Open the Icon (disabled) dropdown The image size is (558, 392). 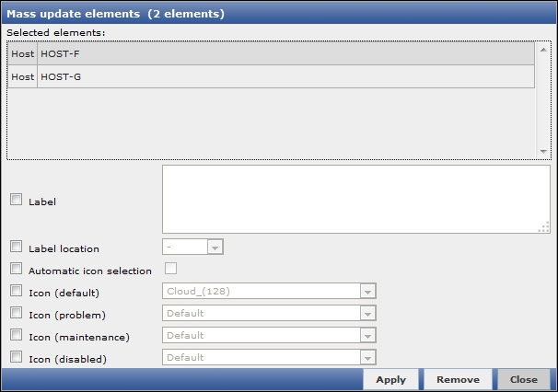pyautogui.click(x=270, y=358)
